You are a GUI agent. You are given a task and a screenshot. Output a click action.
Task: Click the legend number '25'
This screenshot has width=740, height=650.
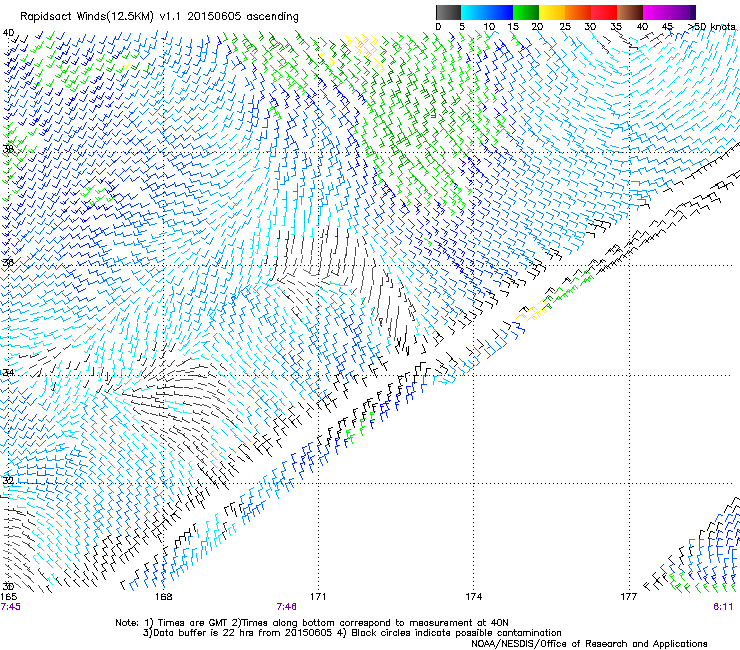pyautogui.click(x=565, y=27)
